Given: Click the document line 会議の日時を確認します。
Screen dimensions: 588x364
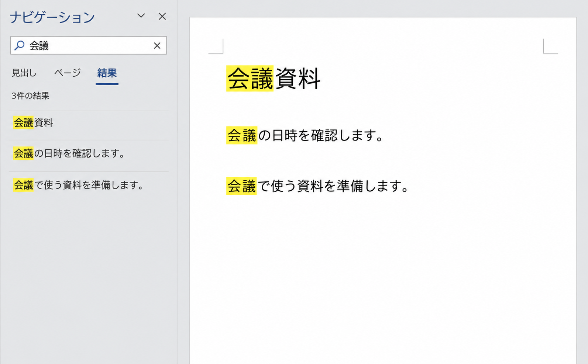Looking at the screenshot, I should click(x=305, y=135).
